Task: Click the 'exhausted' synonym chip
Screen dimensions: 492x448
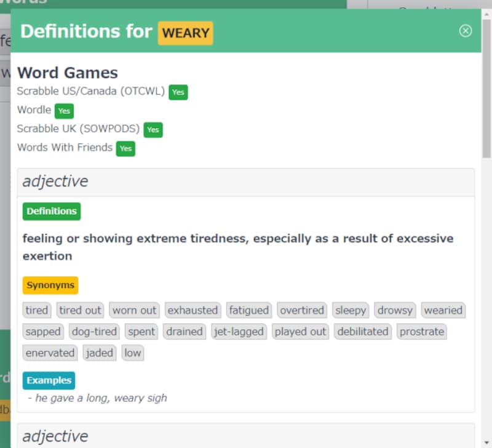Action: pos(192,310)
